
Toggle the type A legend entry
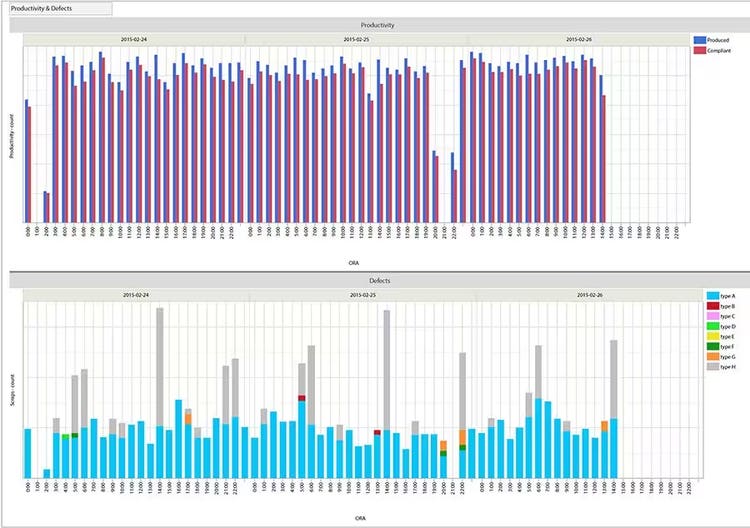pyautogui.click(x=721, y=296)
